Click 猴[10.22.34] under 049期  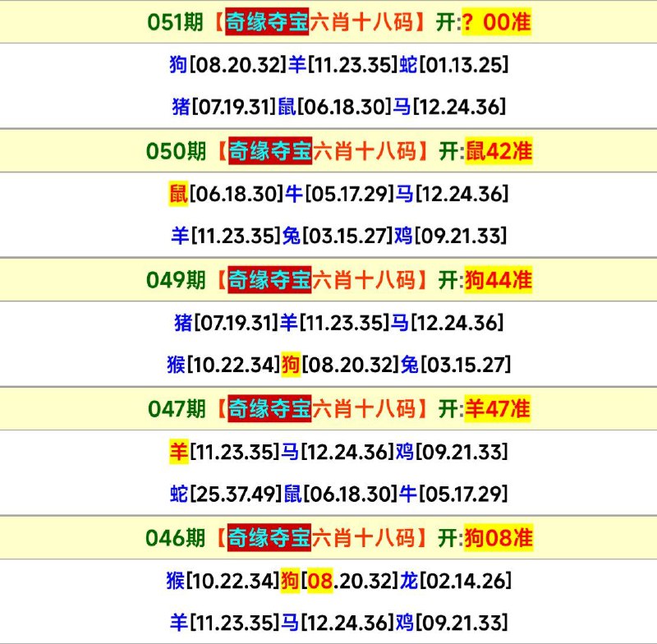[x=223, y=365]
